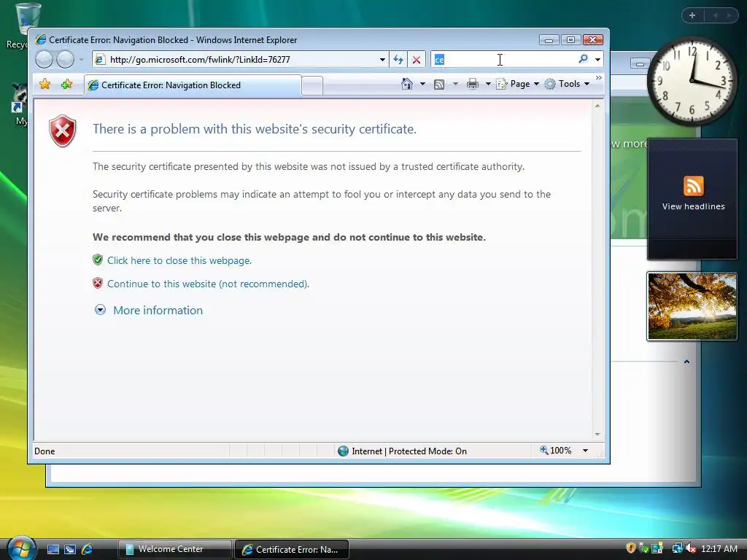Click the Add to Favorites icon
The width and height of the screenshot is (747, 560).
[x=66, y=85]
